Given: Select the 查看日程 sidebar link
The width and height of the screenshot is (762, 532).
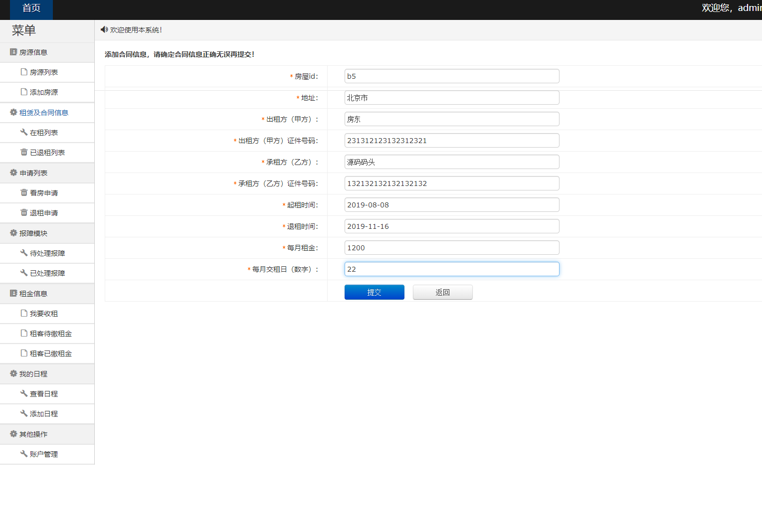Looking at the screenshot, I should click(43, 393).
